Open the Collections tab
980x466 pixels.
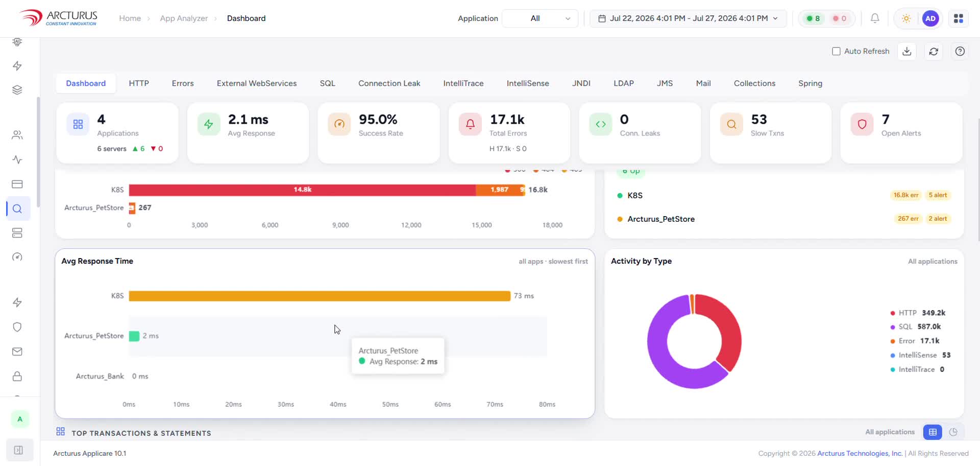pyautogui.click(x=754, y=83)
